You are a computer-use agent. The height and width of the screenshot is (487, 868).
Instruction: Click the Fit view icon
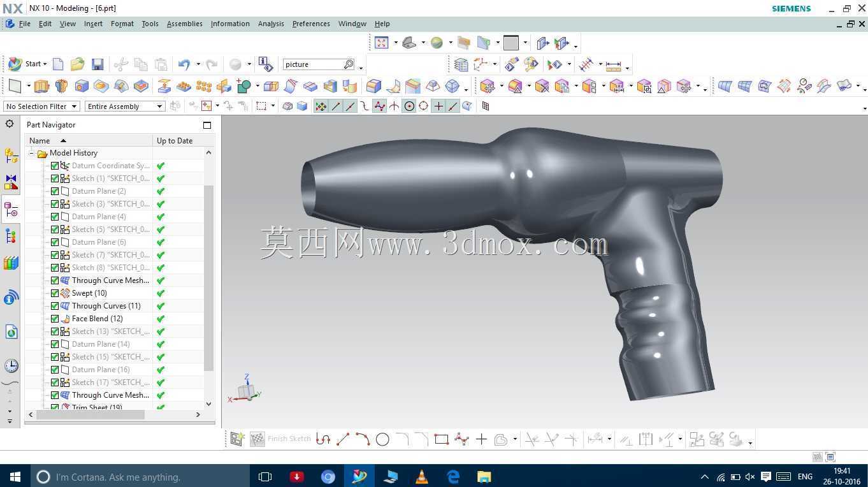coord(381,43)
